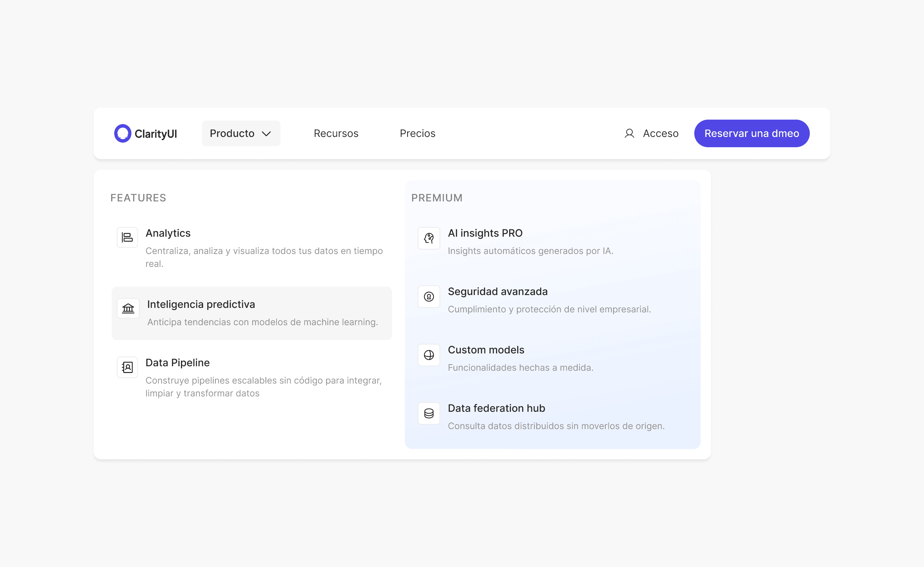Select the Analytics feature title
This screenshot has height=567, width=924.
168,233
